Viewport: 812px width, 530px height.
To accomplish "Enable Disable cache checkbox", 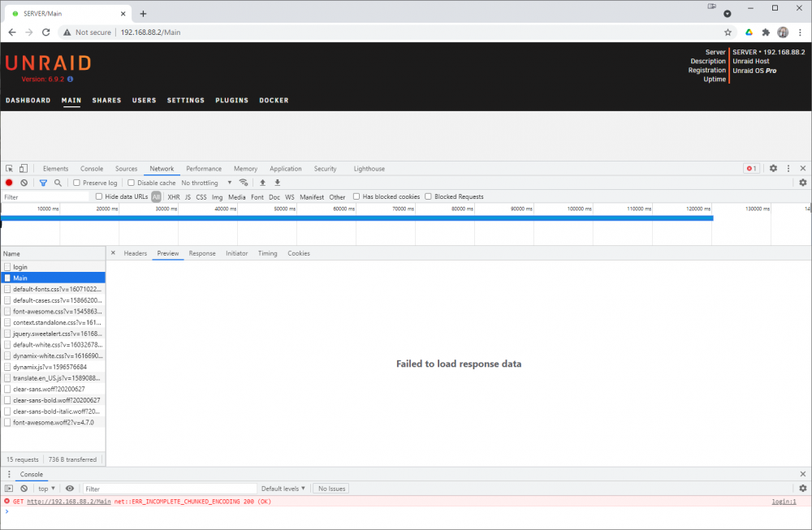I will (131, 183).
